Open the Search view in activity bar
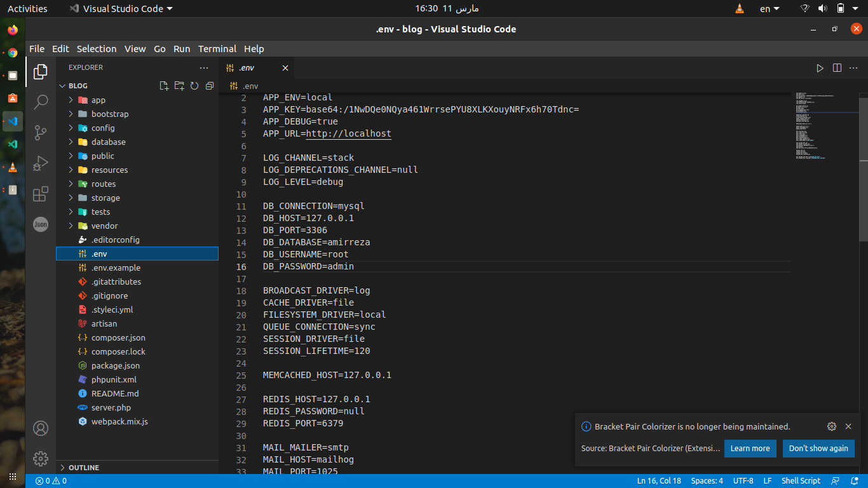Viewport: 868px width, 488px height. click(x=41, y=102)
